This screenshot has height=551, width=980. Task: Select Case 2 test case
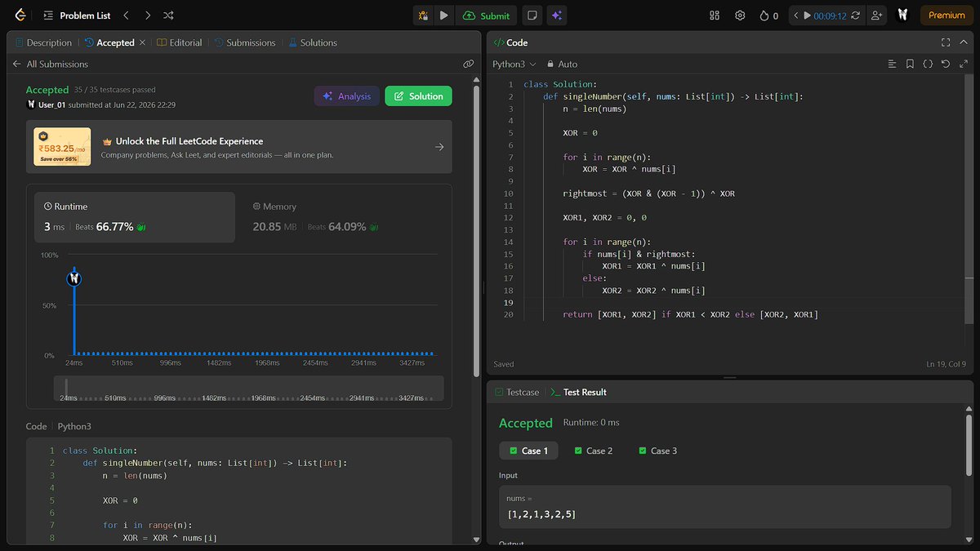(593, 451)
